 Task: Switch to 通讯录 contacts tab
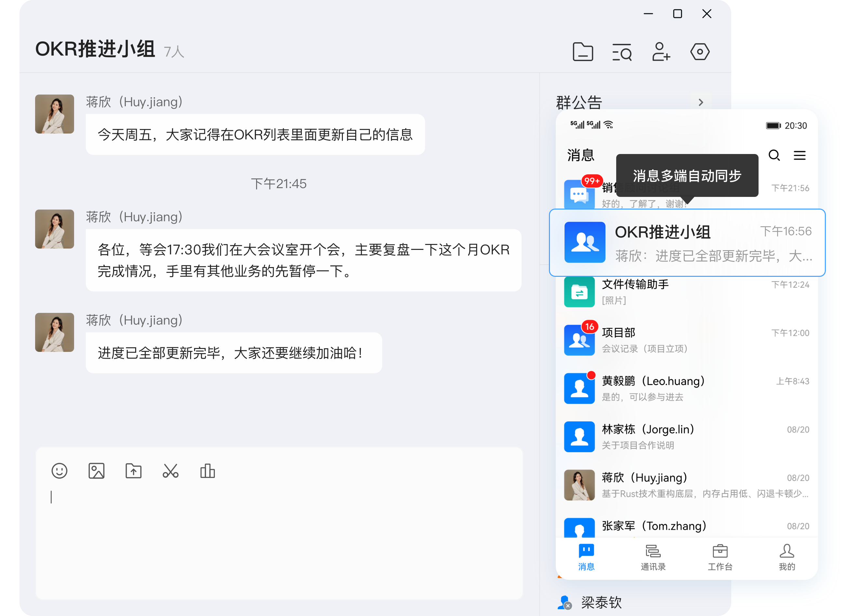(x=653, y=558)
